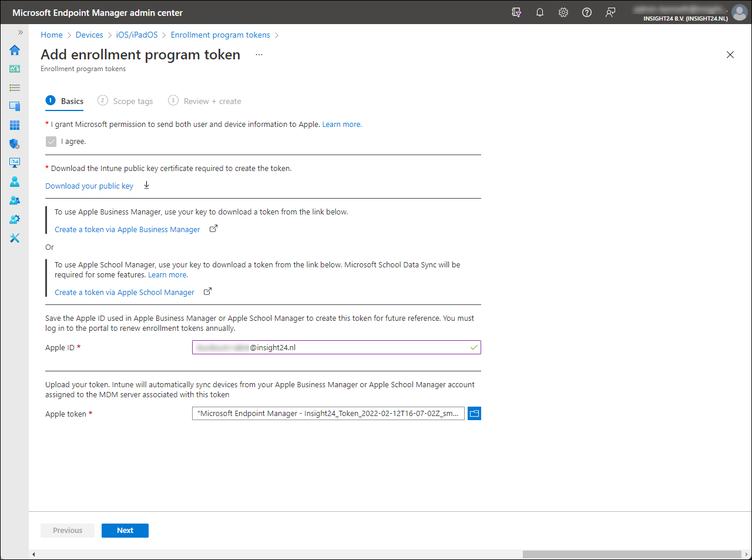The width and height of the screenshot is (752, 560).
Task: Click Learn more about School Data Sync
Action: 168,274
